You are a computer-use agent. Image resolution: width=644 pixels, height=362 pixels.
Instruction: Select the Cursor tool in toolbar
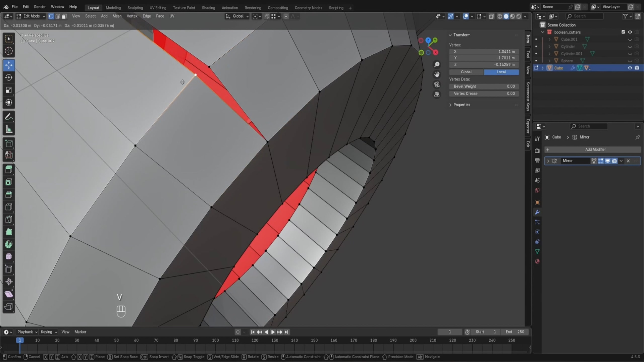click(x=9, y=51)
